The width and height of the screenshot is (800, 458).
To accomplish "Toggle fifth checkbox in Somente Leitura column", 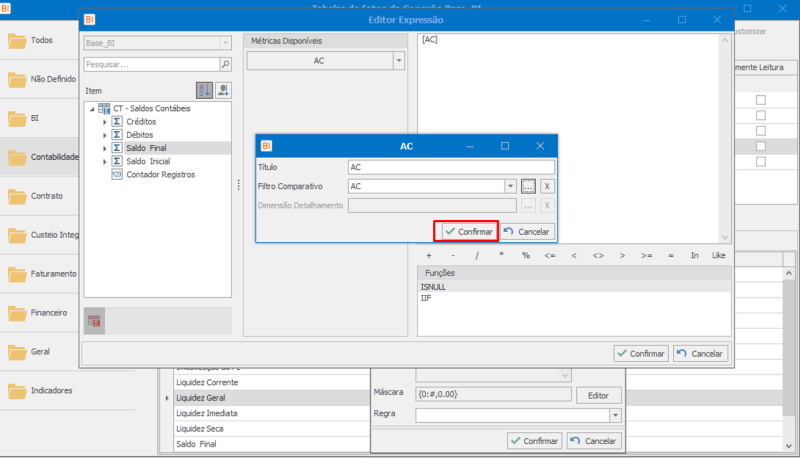I will (x=761, y=162).
